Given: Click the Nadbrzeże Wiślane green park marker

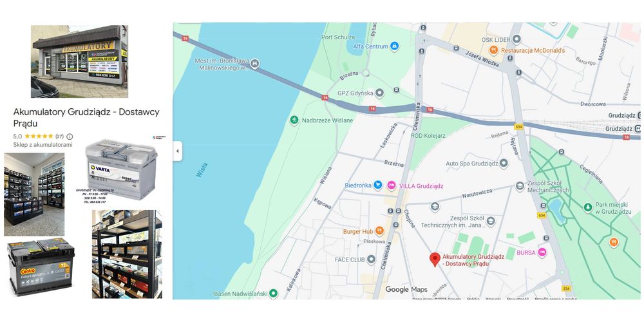Looking at the screenshot, I should coord(294,120).
